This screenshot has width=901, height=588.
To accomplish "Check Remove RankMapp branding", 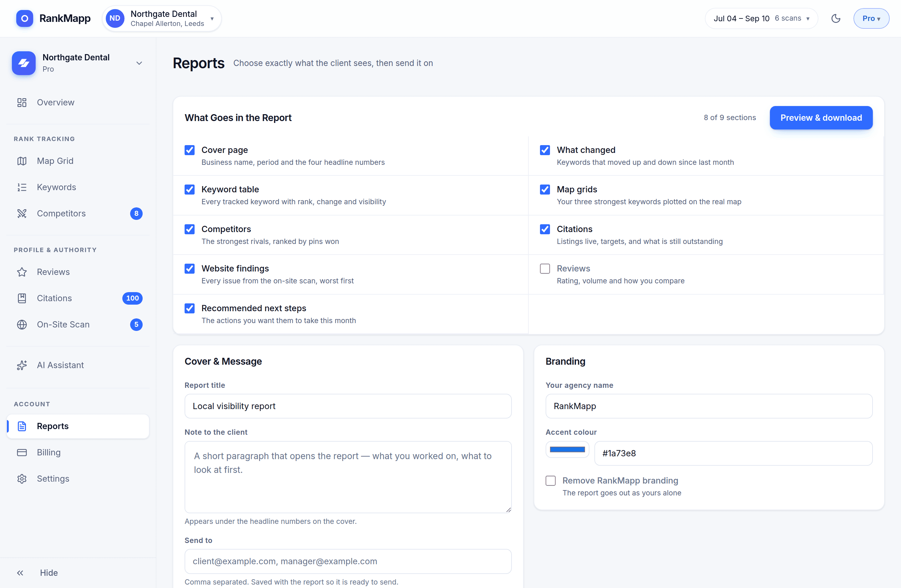I will [550, 480].
